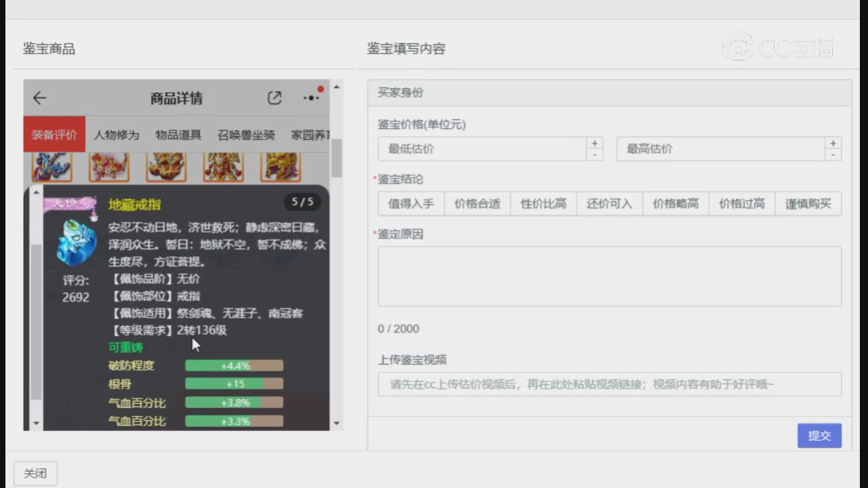Select conclusion 价格合适
This screenshot has width=868, height=488.
[477, 204]
